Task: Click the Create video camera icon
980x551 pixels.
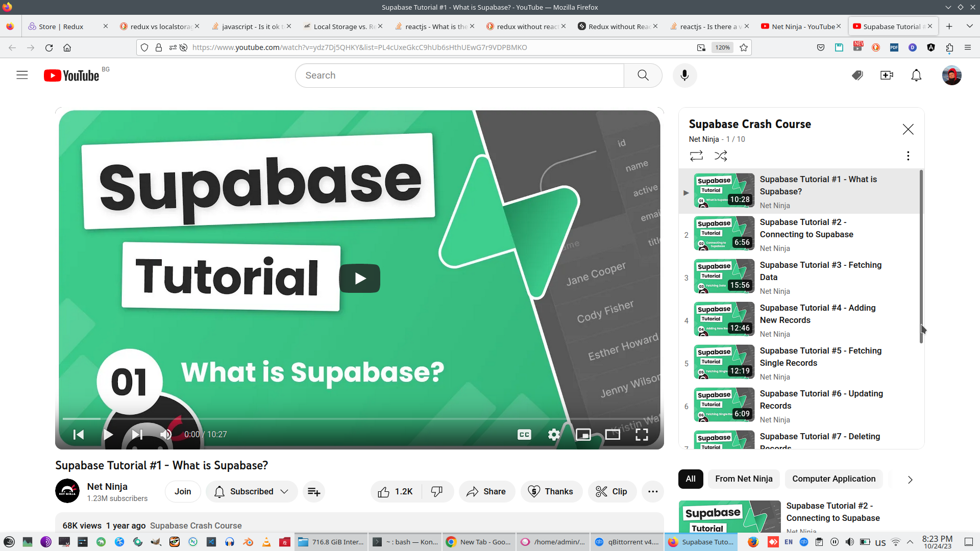Action: [887, 76]
